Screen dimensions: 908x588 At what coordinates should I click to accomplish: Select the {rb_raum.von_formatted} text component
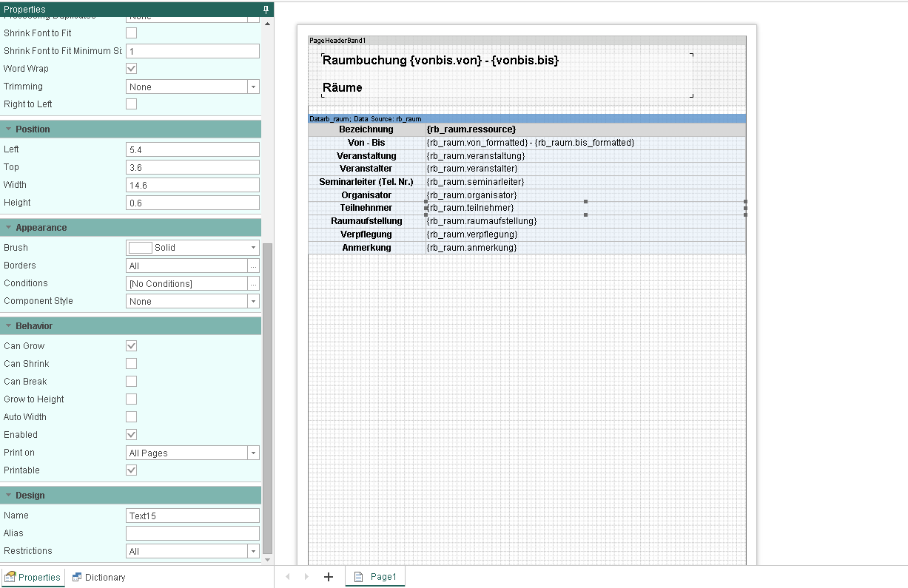(x=585, y=143)
